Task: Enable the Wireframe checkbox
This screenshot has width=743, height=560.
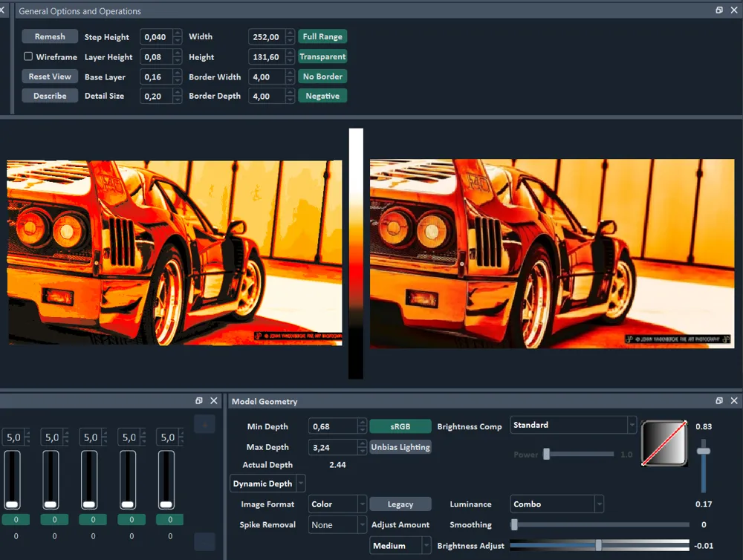Action: pos(28,56)
